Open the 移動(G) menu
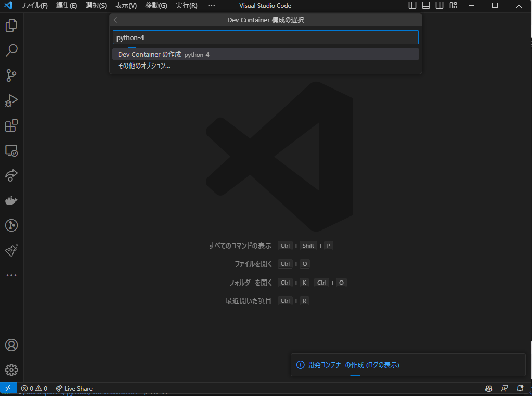 (156, 5)
